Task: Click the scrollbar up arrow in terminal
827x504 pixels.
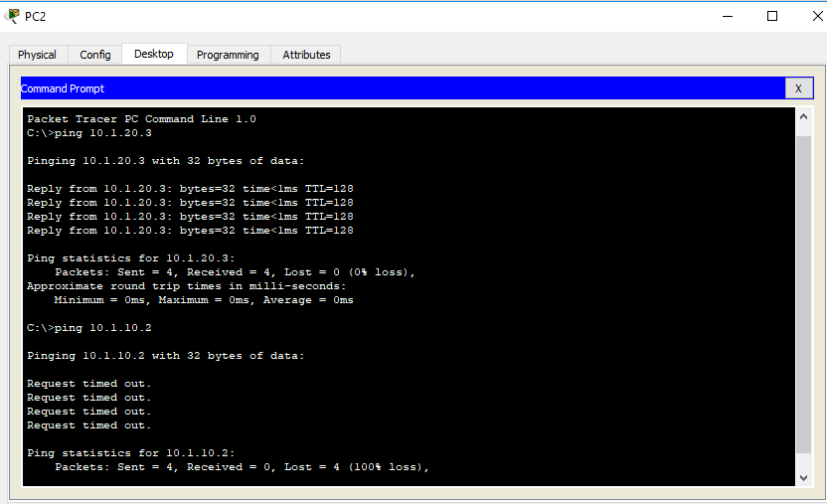Action: pyautogui.click(x=803, y=116)
